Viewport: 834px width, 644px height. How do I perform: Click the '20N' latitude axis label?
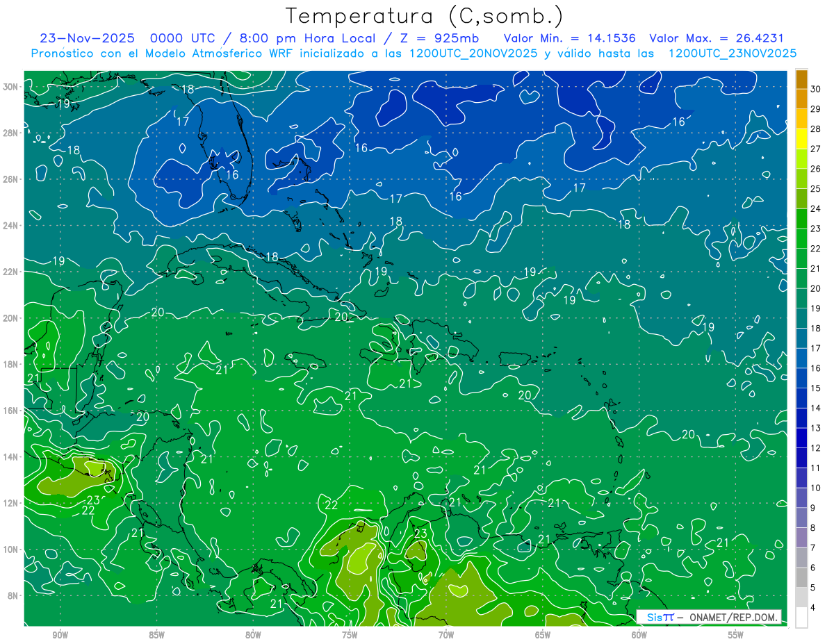pos(12,318)
